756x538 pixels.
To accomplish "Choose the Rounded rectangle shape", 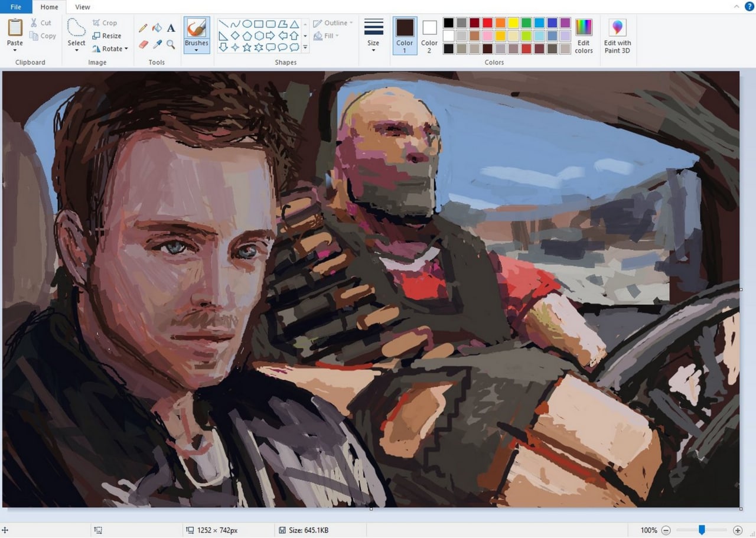I will [271, 24].
